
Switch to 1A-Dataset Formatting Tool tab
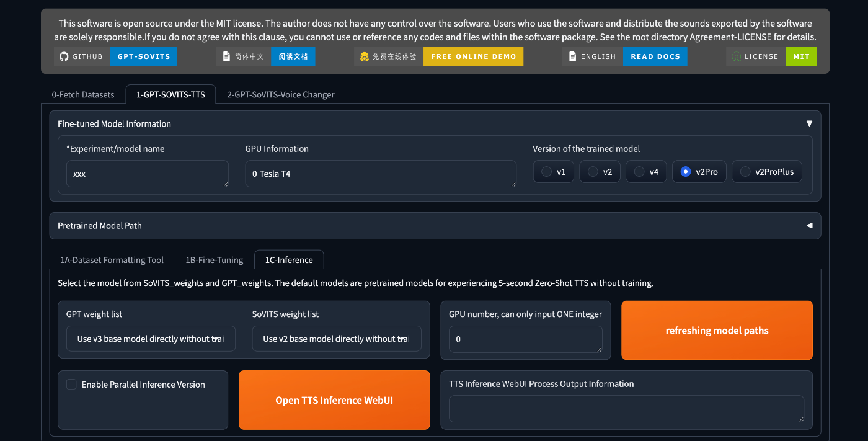pyautogui.click(x=112, y=260)
